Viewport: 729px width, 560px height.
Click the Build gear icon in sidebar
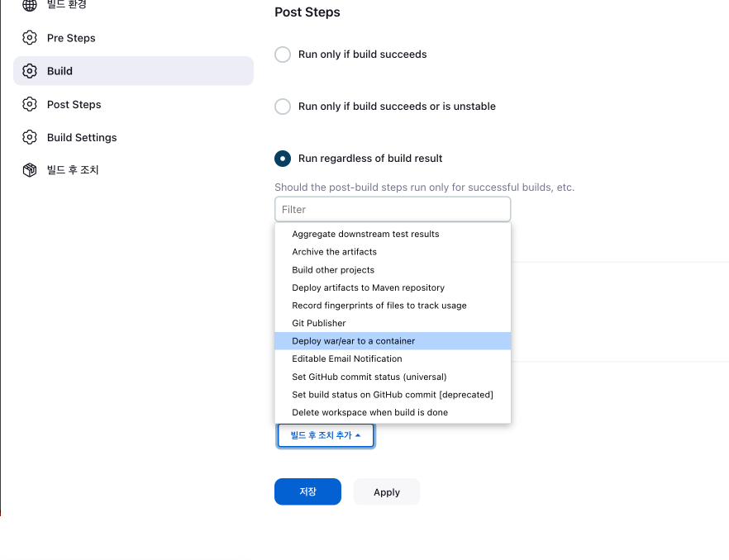tap(30, 71)
